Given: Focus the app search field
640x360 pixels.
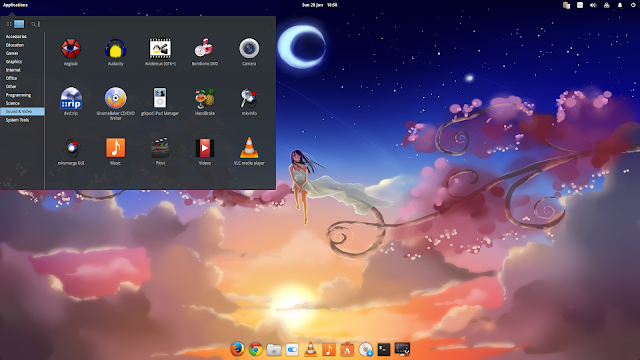Looking at the screenshot, I should [151, 24].
